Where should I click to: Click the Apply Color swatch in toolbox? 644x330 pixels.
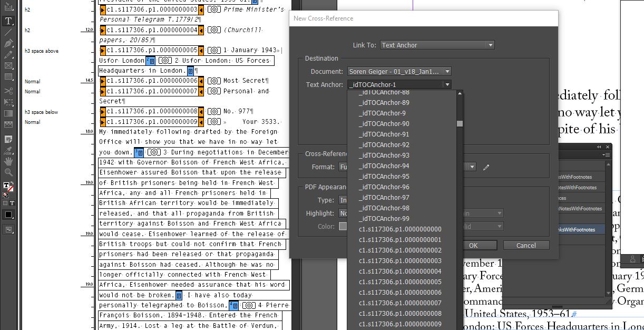(x=8, y=215)
